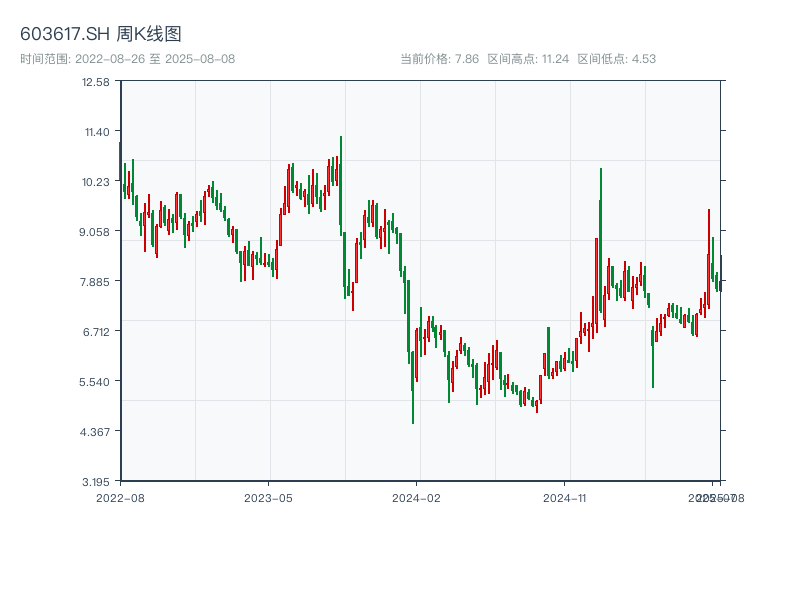Click the 4.367 y-axis price label
This screenshot has width=800, height=600.
click(97, 432)
